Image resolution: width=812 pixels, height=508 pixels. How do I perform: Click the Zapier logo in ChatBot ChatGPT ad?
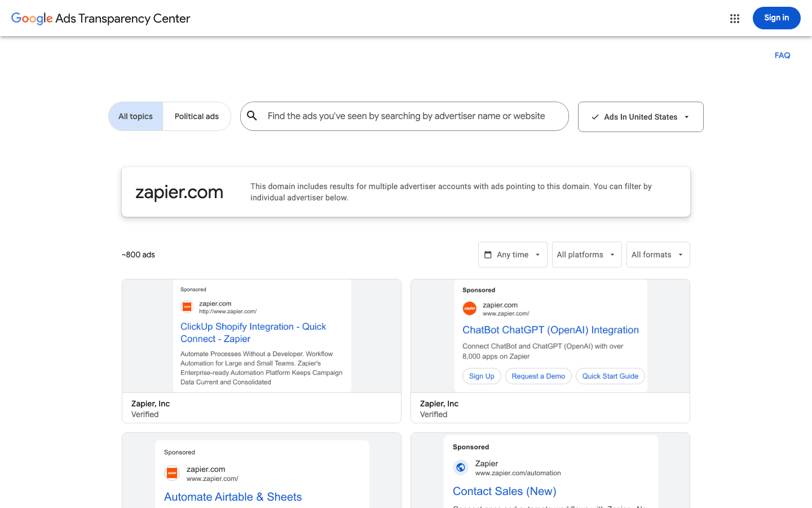(470, 309)
